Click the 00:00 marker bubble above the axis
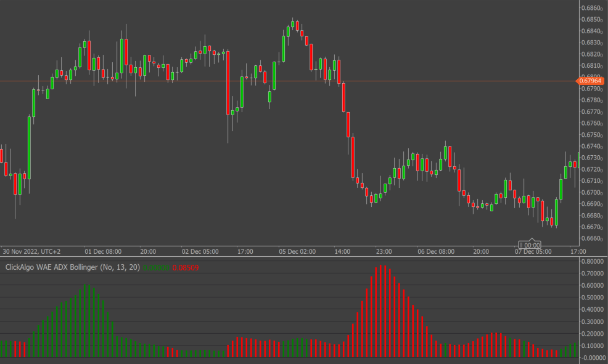This screenshot has height=364, width=608. click(x=530, y=244)
